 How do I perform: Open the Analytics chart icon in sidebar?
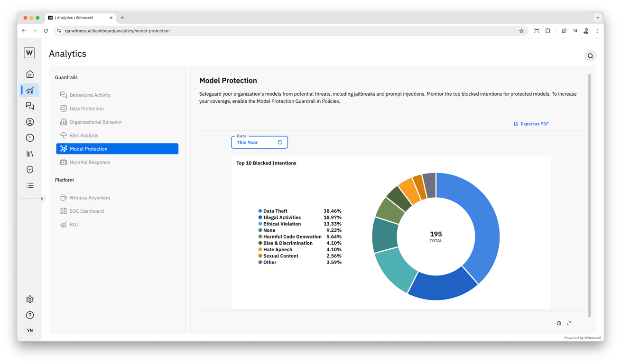coord(30,90)
